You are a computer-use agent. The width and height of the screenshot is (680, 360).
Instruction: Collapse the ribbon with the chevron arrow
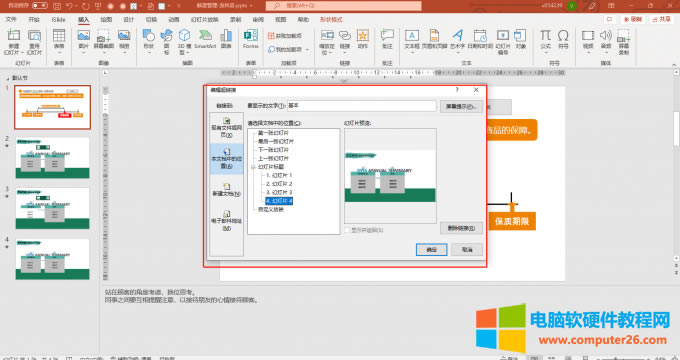pos(674,65)
